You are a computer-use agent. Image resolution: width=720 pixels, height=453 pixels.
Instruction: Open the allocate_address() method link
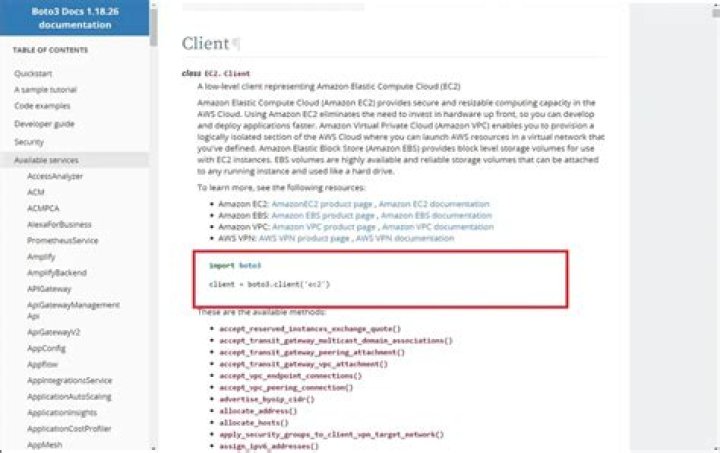coord(258,411)
